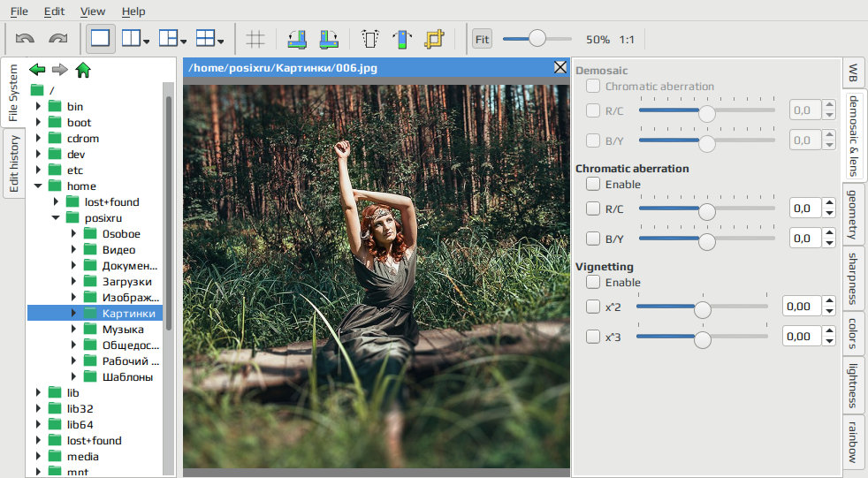Image resolution: width=868 pixels, height=478 pixels.
Task: Click the Redo arrow icon
Action: [58, 39]
